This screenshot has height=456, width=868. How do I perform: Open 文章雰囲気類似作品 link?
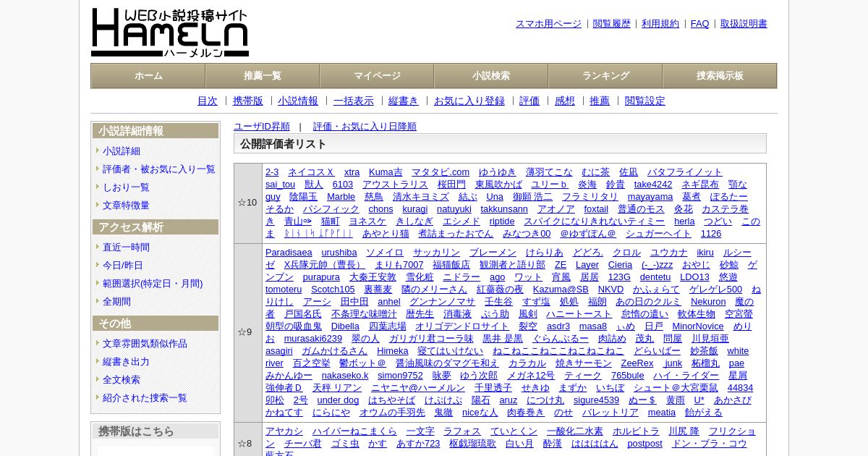pos(145,344)
